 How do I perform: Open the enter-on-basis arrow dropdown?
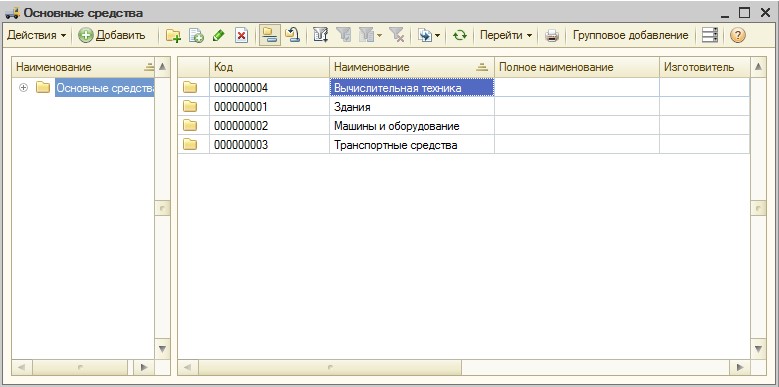[429, 36]
